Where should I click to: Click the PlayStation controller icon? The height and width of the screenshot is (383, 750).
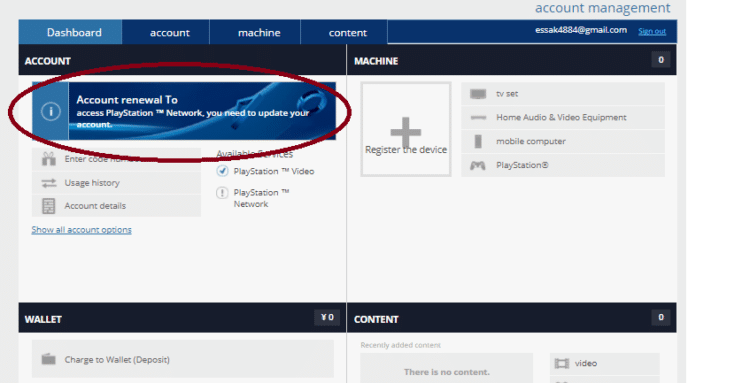(477, 165)
